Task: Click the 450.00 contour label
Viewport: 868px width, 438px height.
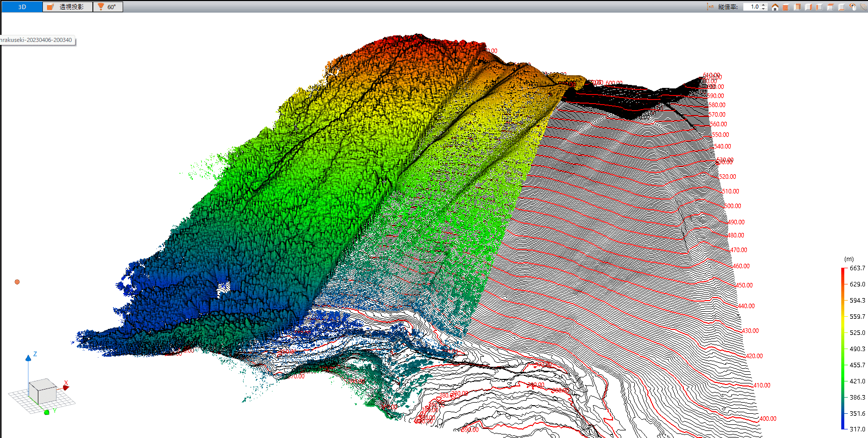Action: [x=744, y=285]
